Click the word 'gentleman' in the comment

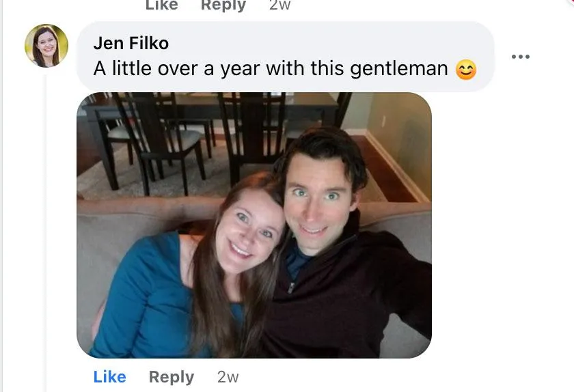click(x=399, y=69)
